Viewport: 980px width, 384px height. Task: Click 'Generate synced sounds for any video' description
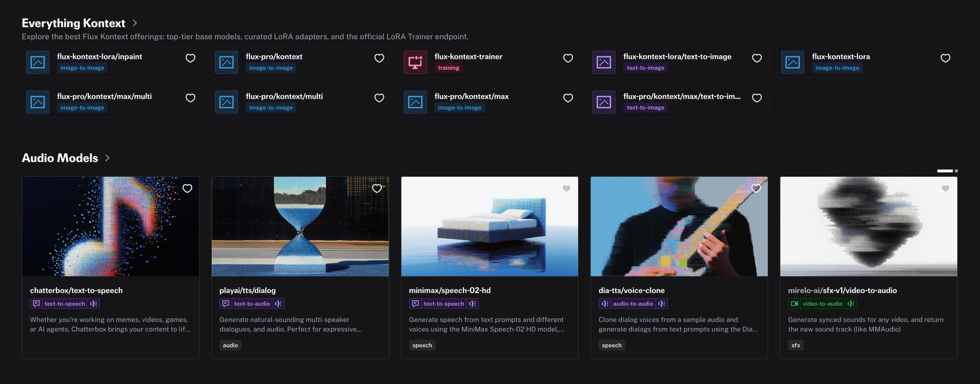866,325
